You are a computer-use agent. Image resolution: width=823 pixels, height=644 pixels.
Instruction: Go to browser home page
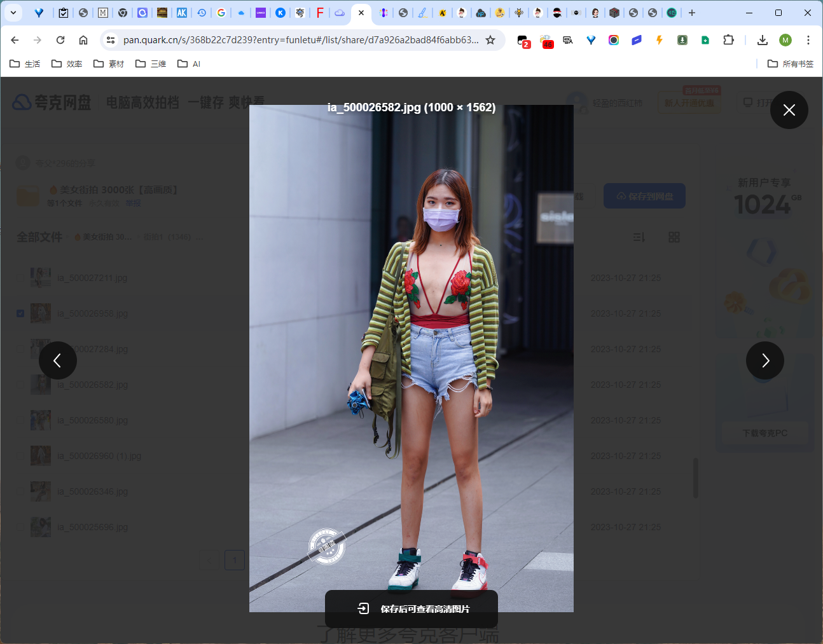(x=83, y=40)
